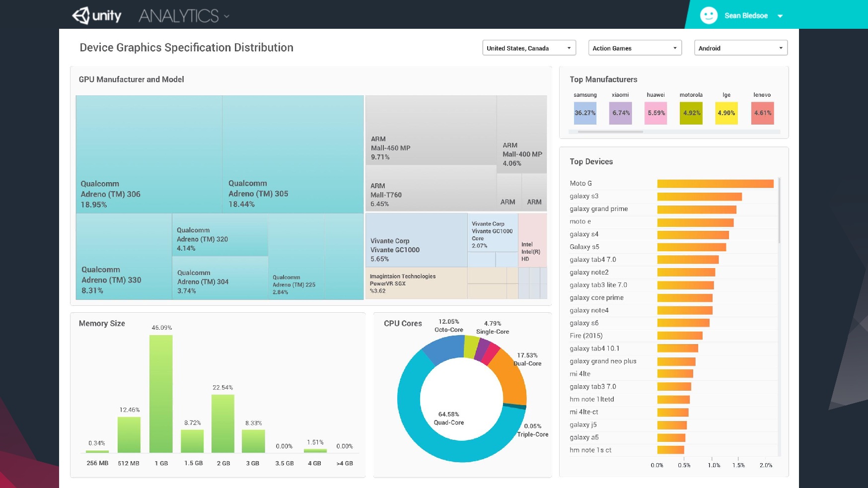
Task: Click the galaxy s3 device bar
Action: click(x=700, y=197)
